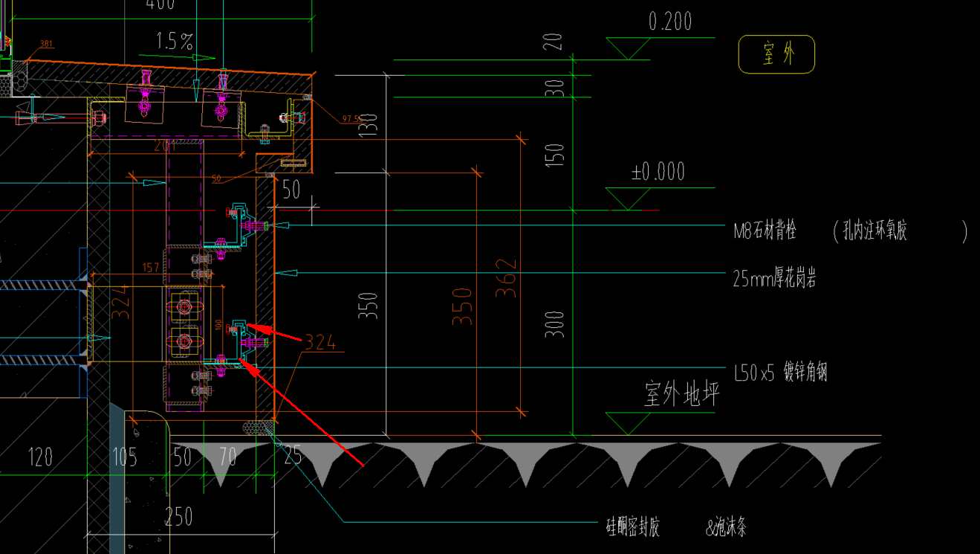Select the orange 362 dimension value

[x=505, y=277]
